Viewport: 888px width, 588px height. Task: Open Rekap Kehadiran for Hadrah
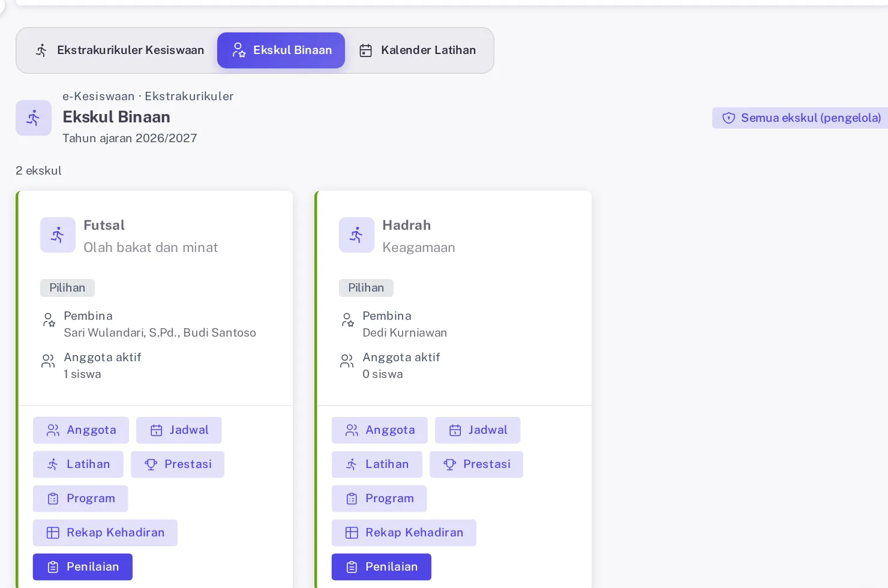404,533
